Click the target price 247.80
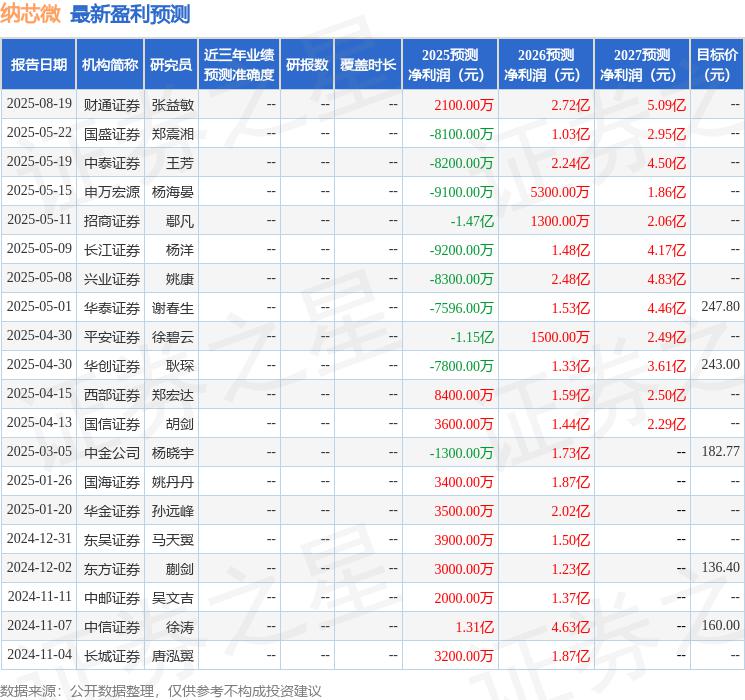Screen dimensions: 745x700 coord(720,306)
